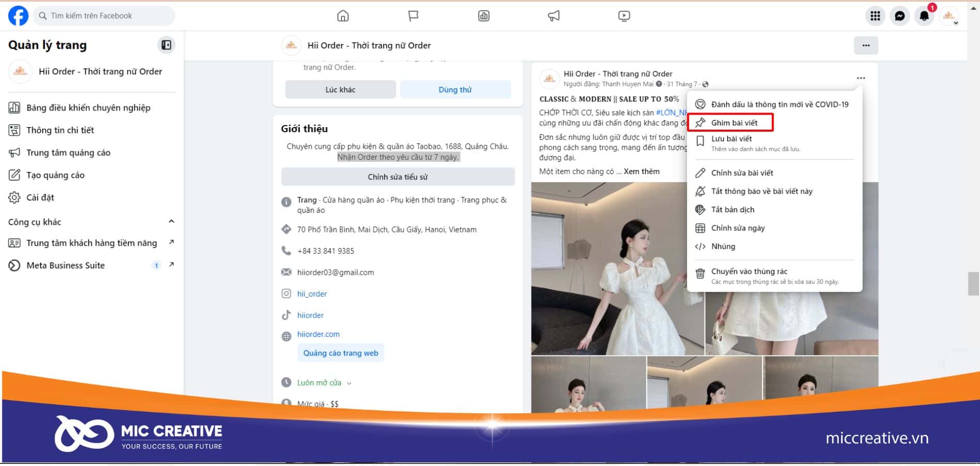Open the Pages flag icon
This screenshot has width=980, height=466.
[413, 16]
